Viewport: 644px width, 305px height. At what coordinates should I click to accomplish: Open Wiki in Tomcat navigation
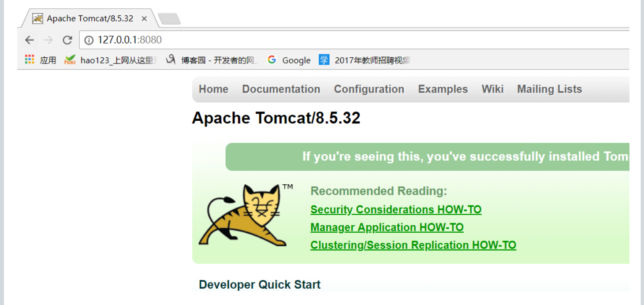pyautogui.click(x=492, y=89)
